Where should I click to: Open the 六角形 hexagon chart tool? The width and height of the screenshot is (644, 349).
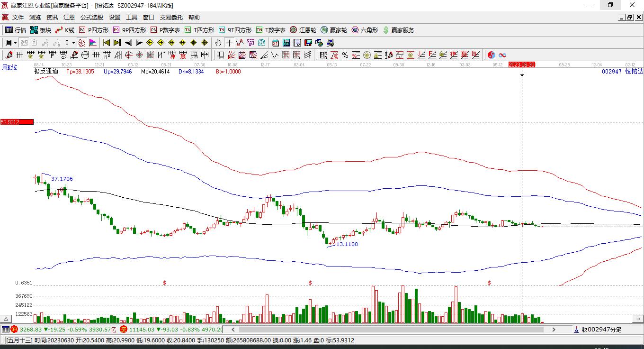point(365,30)
